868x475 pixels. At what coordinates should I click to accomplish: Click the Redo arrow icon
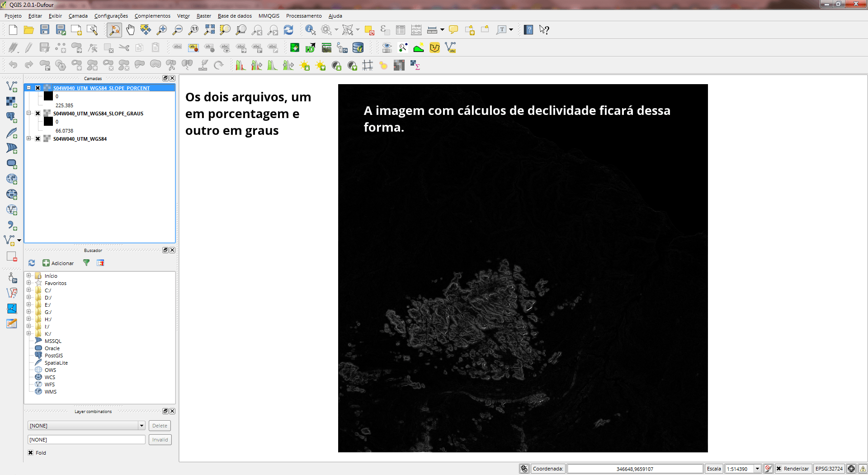29,65
